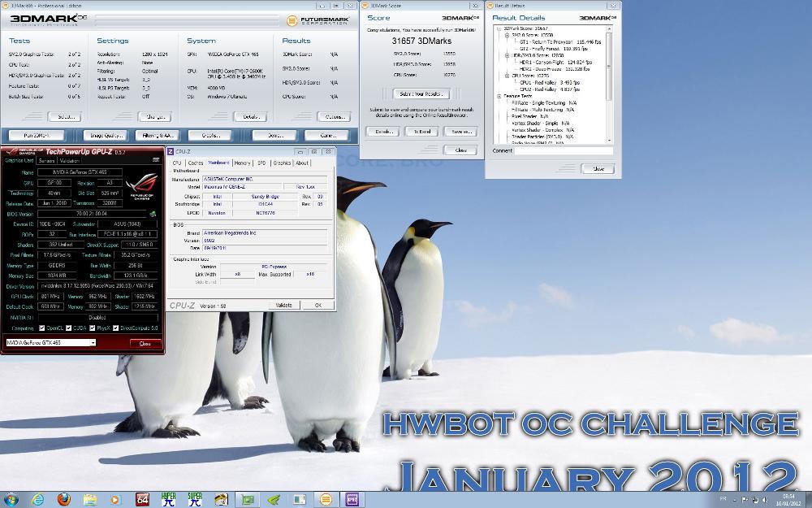Click the Comment input field
812x508 pixels.
click(564, 151)
